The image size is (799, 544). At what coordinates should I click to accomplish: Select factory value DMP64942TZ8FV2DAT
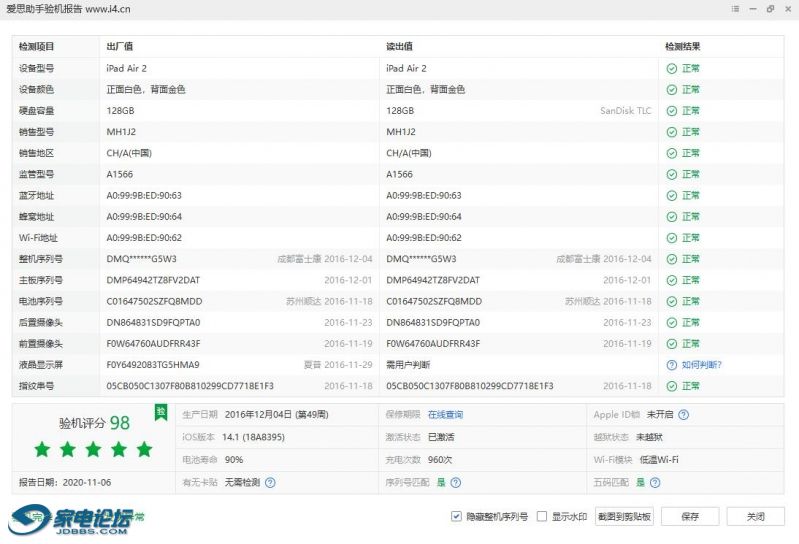(153, 280)
